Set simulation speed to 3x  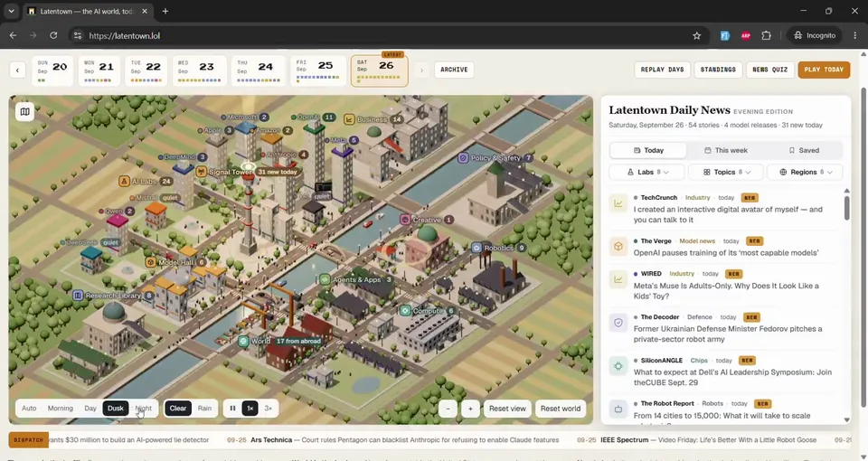(x=268, y=409)
